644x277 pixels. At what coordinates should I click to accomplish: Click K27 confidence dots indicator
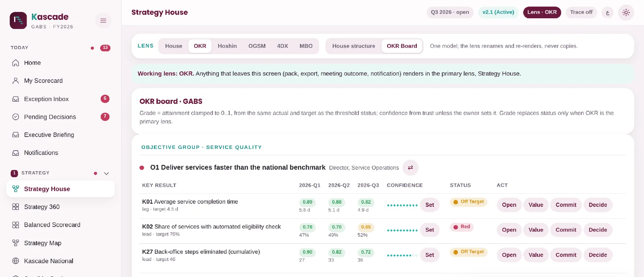coord(402,255)
